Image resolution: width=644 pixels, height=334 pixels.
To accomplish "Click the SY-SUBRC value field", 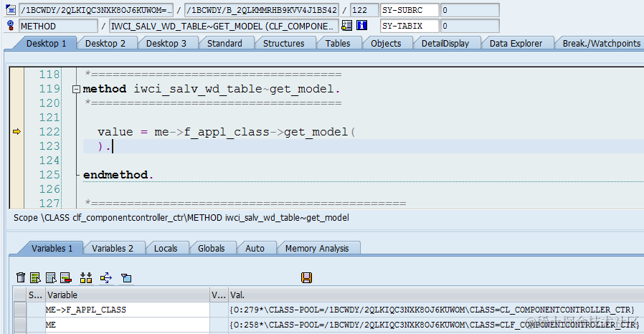I will 470,10.
